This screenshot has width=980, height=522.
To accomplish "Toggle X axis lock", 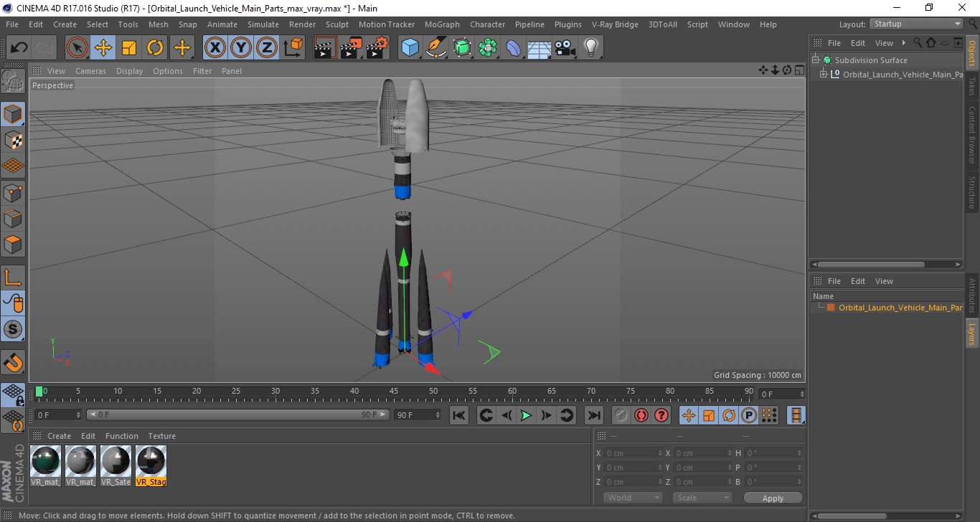I will point(215,48).
